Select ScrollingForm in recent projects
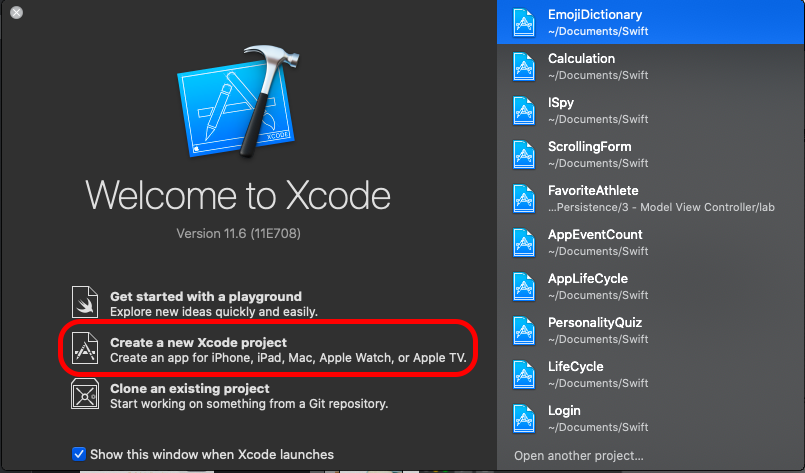 click(651, 155)
